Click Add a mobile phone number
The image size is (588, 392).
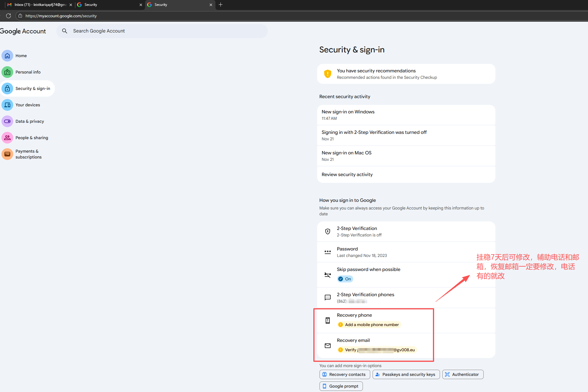point(372,325)
